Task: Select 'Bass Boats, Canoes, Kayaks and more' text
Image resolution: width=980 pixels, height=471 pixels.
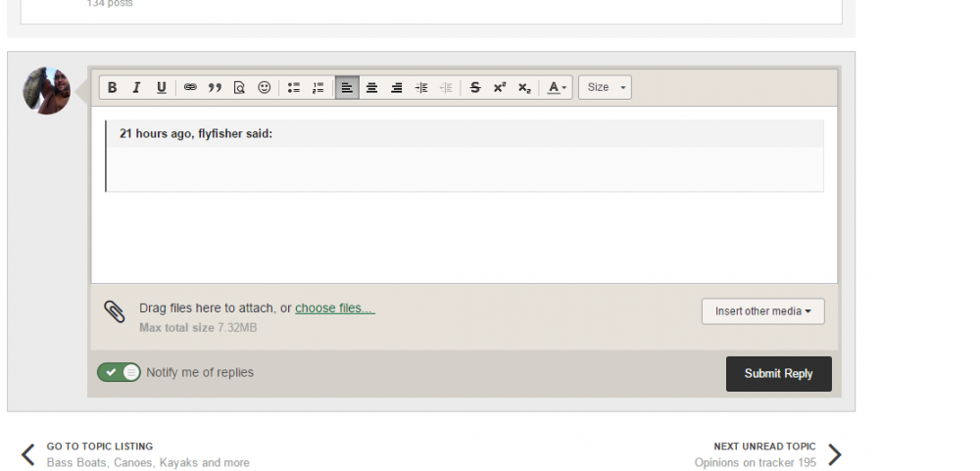Action: 148,463
